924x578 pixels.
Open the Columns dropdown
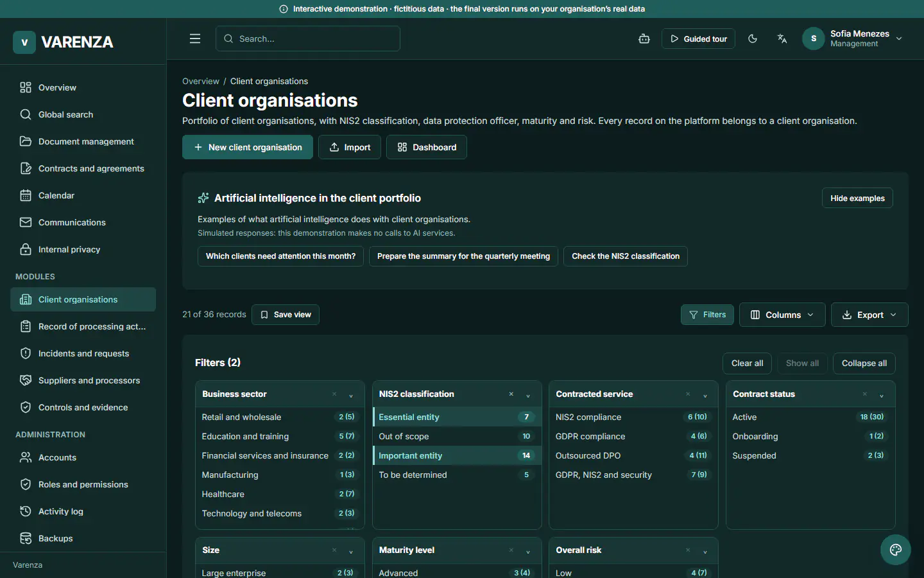pyautogui.click(x=782, y=315)
